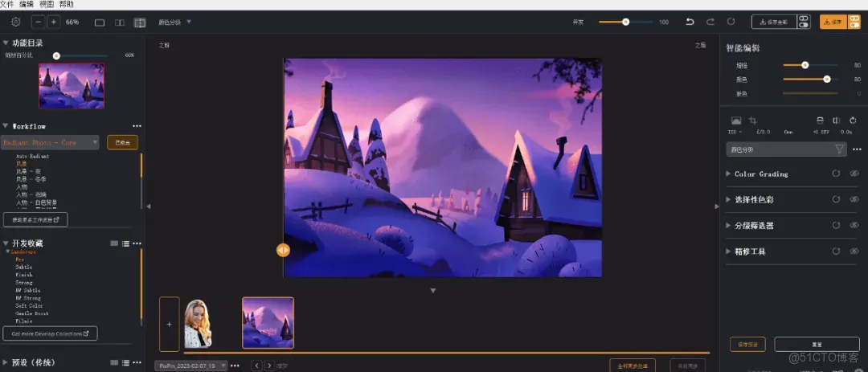Collapse the Workflow section

[6, 126]
